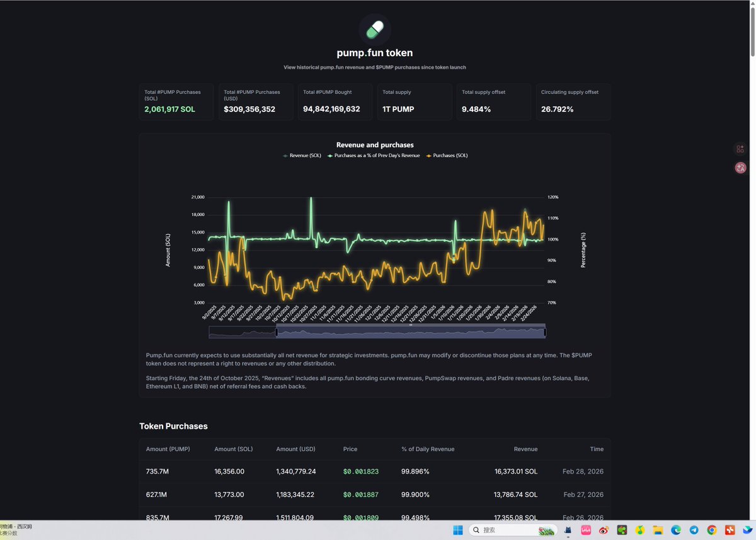Image resolution: width=756 pixels, height=540 pixels.
Task: Click the $0.001823 price cell
Action: [361, 471]
